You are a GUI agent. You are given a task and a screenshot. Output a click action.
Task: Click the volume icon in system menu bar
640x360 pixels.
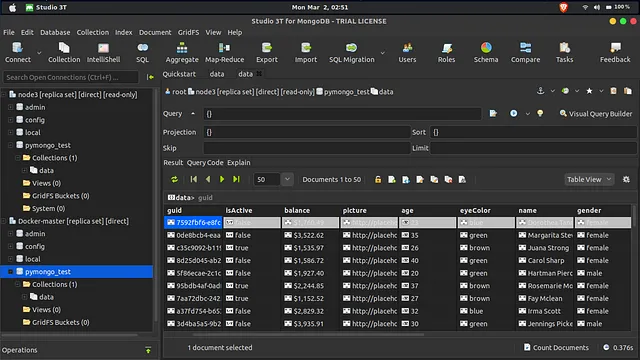(597, 7)
